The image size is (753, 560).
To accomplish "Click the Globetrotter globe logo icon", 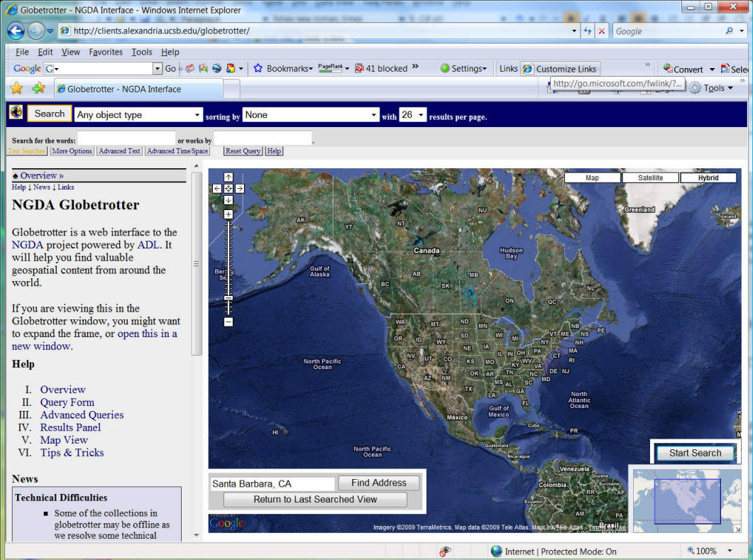I will 16,112.
